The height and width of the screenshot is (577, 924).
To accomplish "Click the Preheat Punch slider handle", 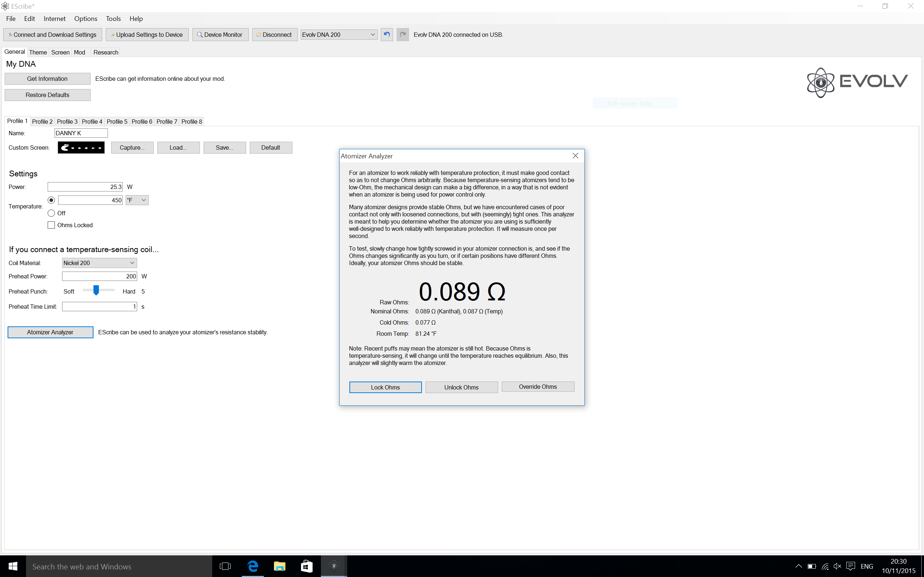I will point(96,290).
